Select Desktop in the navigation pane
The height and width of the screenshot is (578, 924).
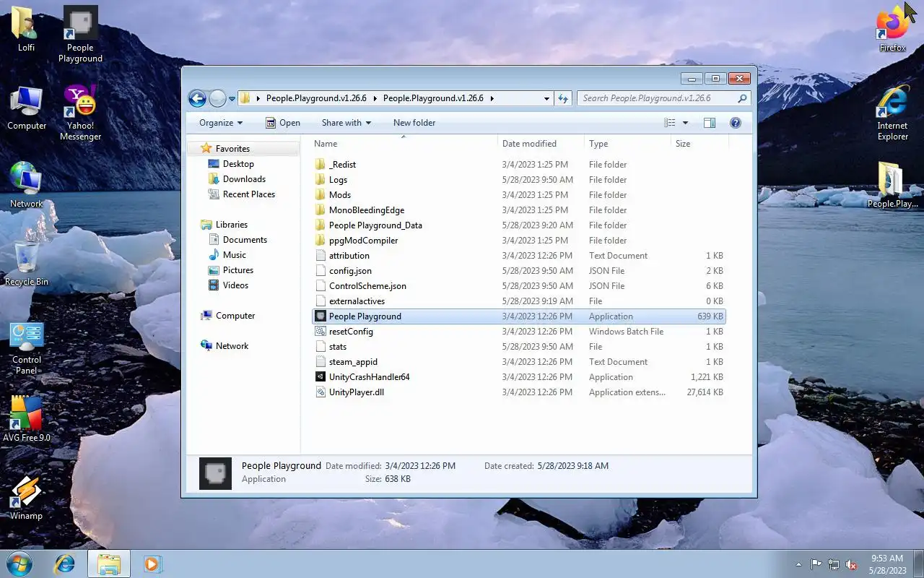point(237,164)
